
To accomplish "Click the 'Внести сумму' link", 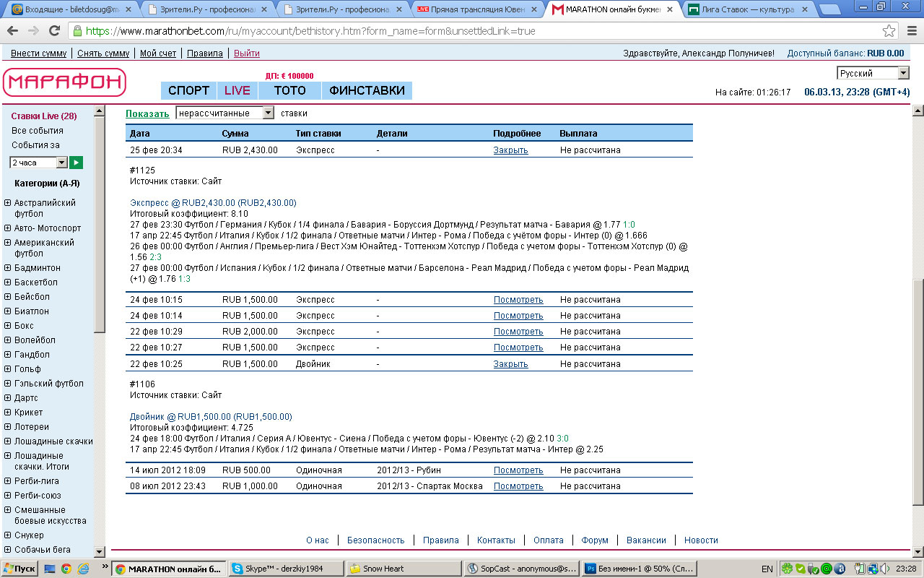I will tap(39, 53).
